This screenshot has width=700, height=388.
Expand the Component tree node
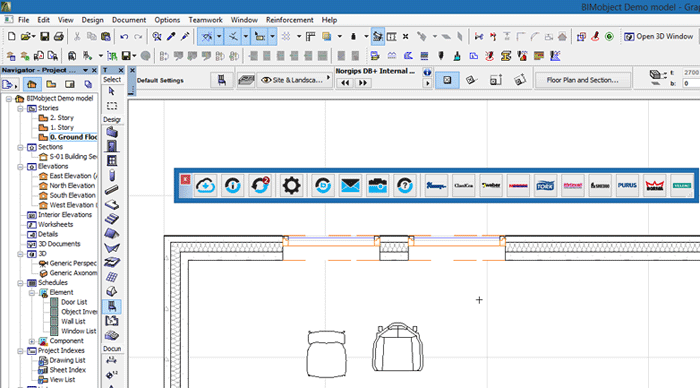click(32, 341)
